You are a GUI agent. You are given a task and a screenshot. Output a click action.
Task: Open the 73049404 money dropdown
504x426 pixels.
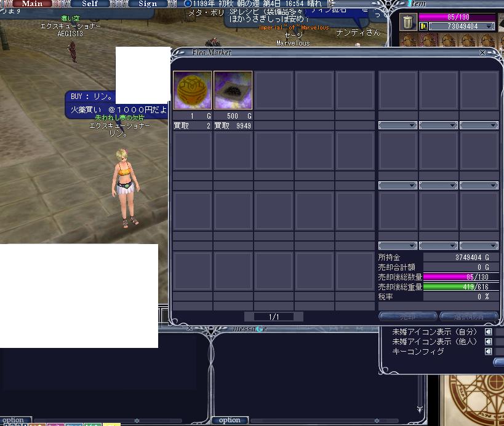(489, 26)
